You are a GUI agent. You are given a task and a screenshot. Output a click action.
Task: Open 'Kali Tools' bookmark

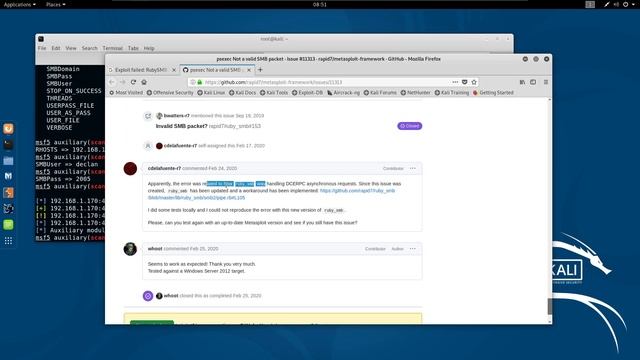click(x=274, y=93)
